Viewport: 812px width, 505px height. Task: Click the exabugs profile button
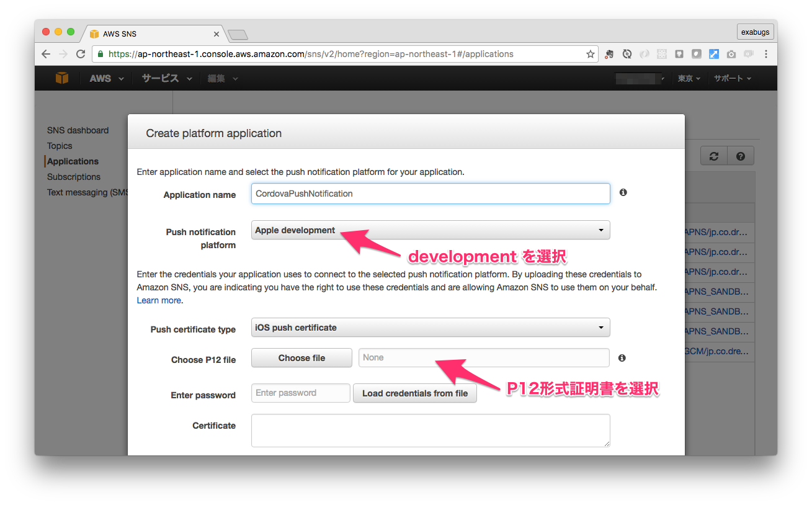pyautogui.click(x=755, y=32)
